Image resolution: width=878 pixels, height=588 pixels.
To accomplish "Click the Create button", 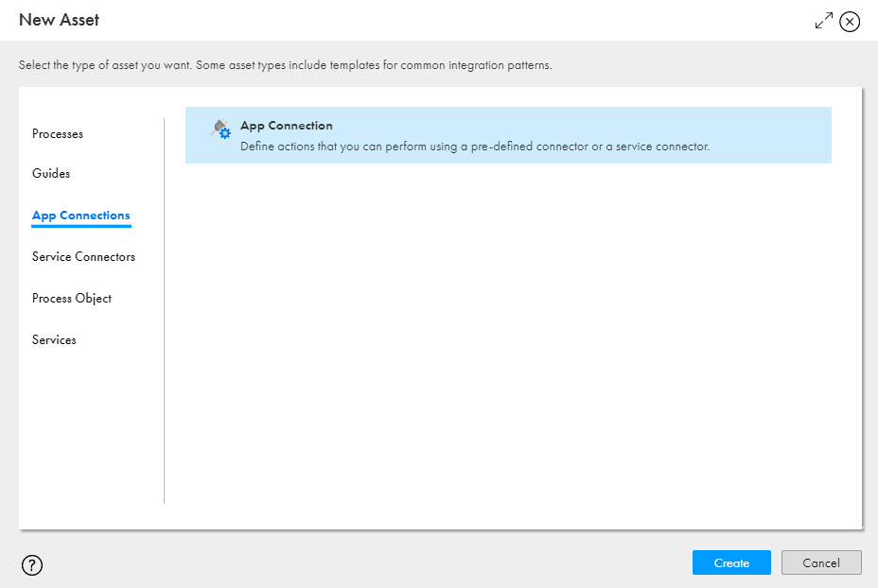I will tap(731, 562).
